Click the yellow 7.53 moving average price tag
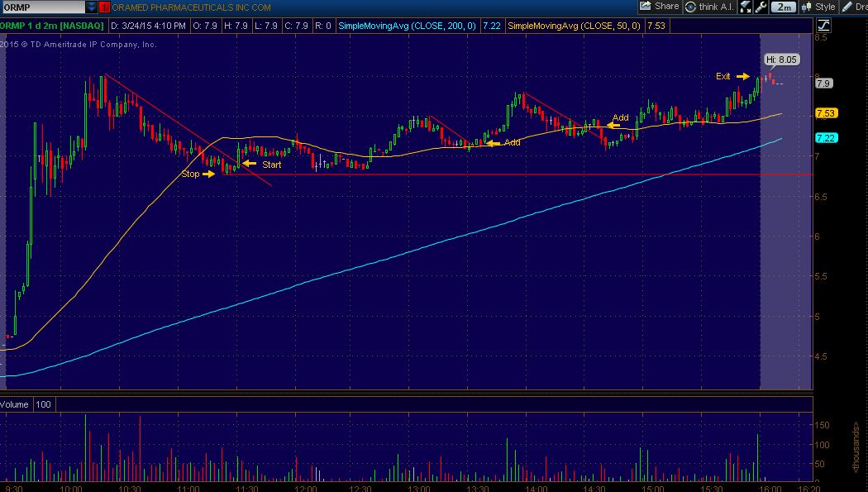 pyautogui.click(x=826, y=113)
